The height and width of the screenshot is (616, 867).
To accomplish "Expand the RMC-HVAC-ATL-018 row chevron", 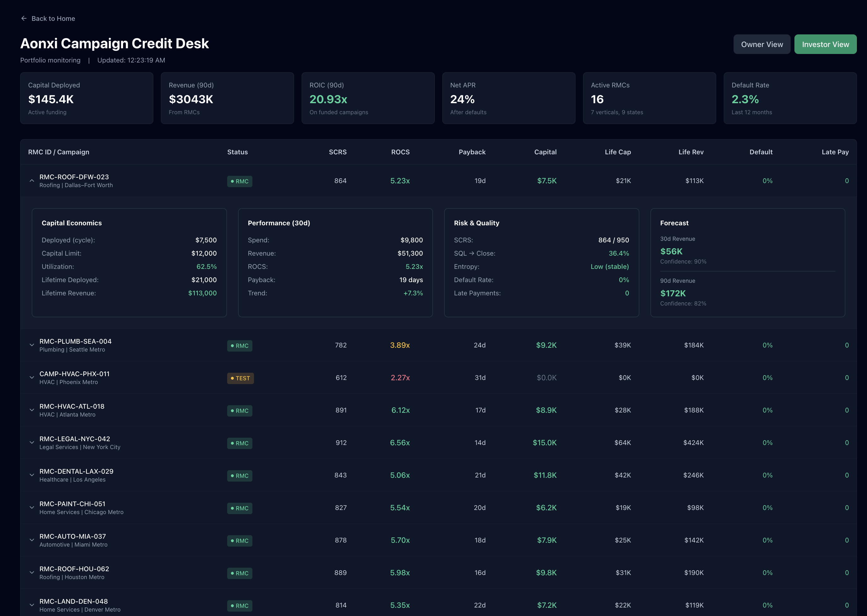I will (32, 410).
